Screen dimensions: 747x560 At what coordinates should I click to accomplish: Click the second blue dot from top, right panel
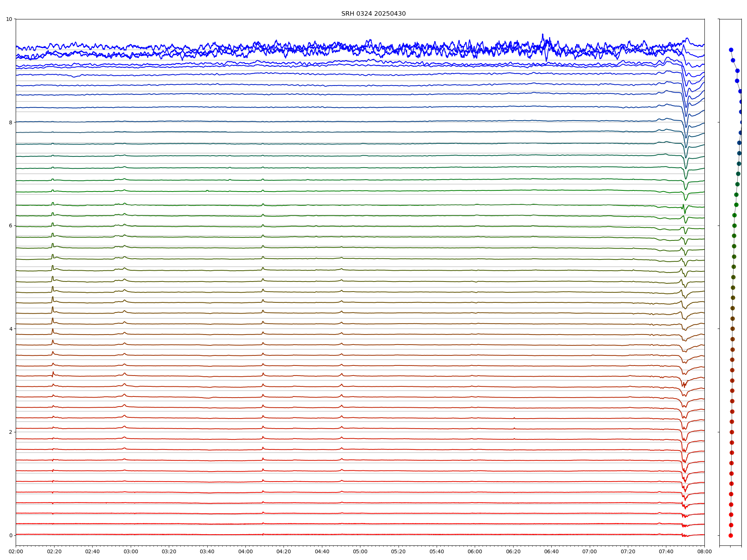(x=733, y=60)
